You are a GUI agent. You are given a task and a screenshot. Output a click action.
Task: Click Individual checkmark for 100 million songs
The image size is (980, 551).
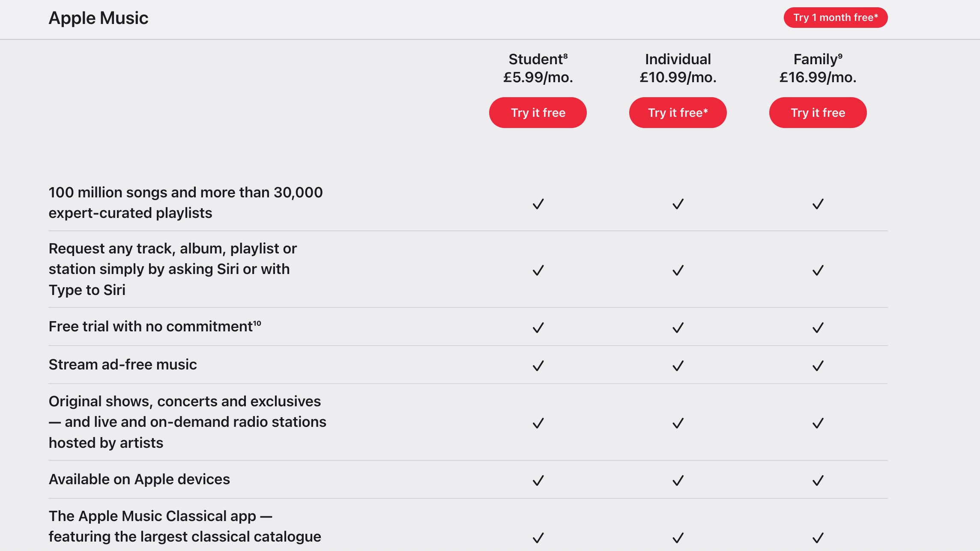point(678,204)
